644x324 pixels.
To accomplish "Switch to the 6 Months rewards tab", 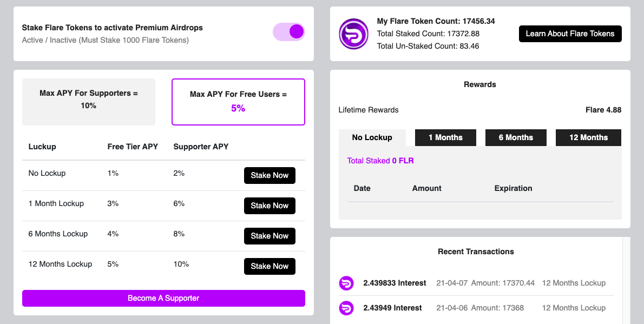I will click(x=516, y=137).
